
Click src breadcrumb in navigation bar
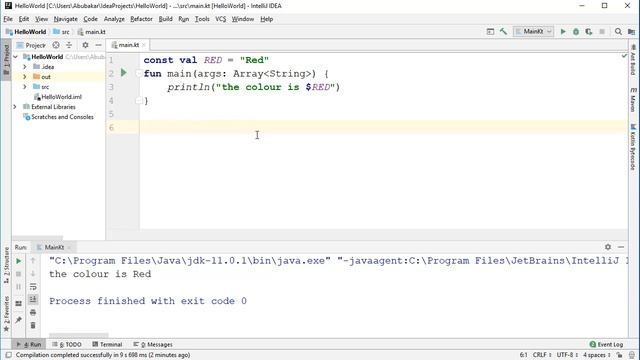[x=61, y=31]
